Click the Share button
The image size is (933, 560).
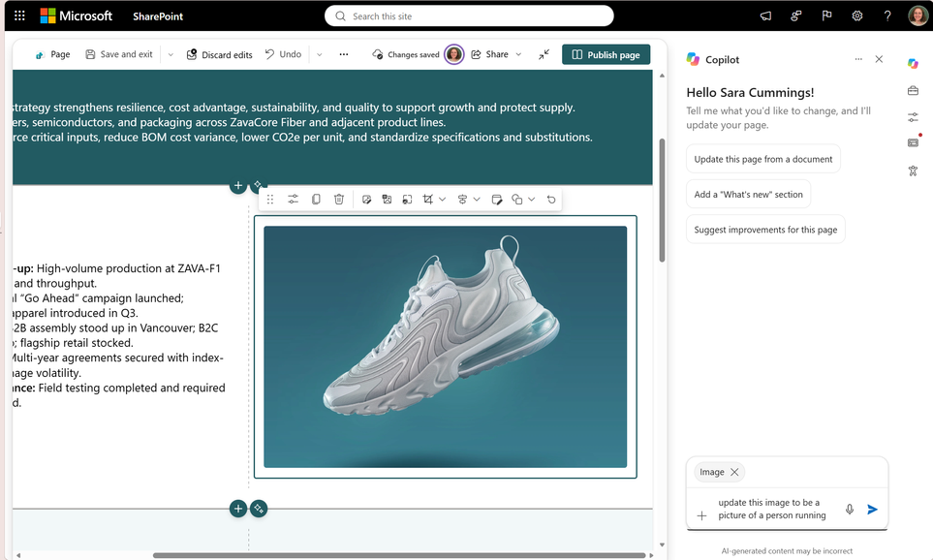tap(489, 54)
